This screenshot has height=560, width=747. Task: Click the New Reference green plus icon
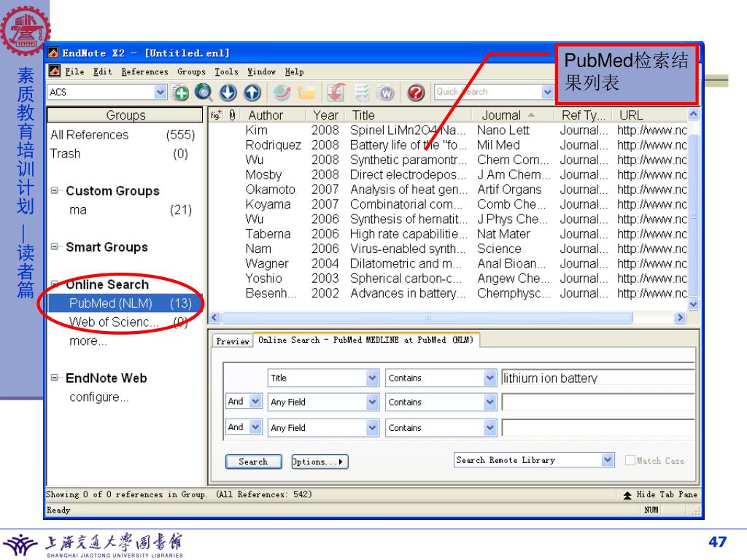(181, 93)
